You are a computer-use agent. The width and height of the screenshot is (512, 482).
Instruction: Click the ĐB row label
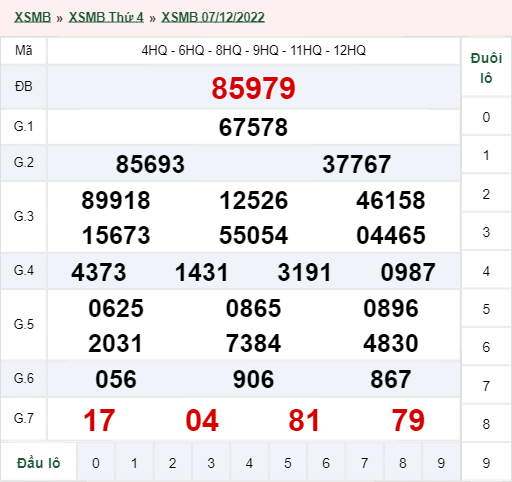(x=24, y=87)
